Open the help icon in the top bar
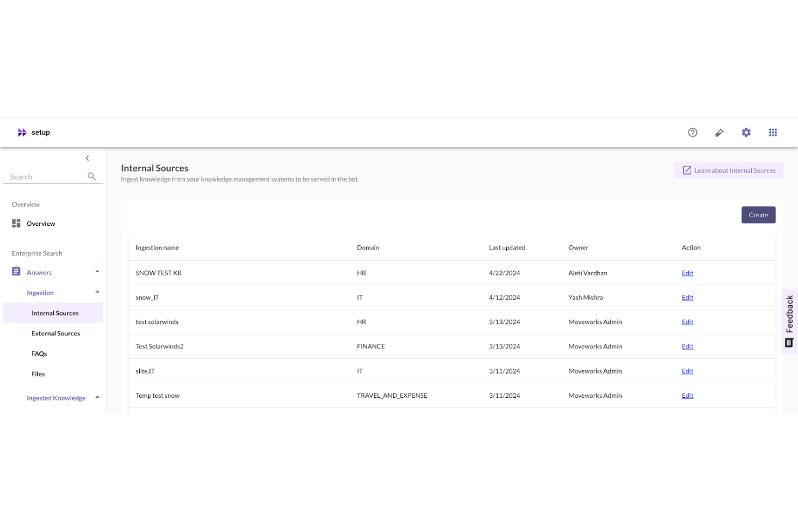Screen dimensions: 798x532 pos(693,132)
